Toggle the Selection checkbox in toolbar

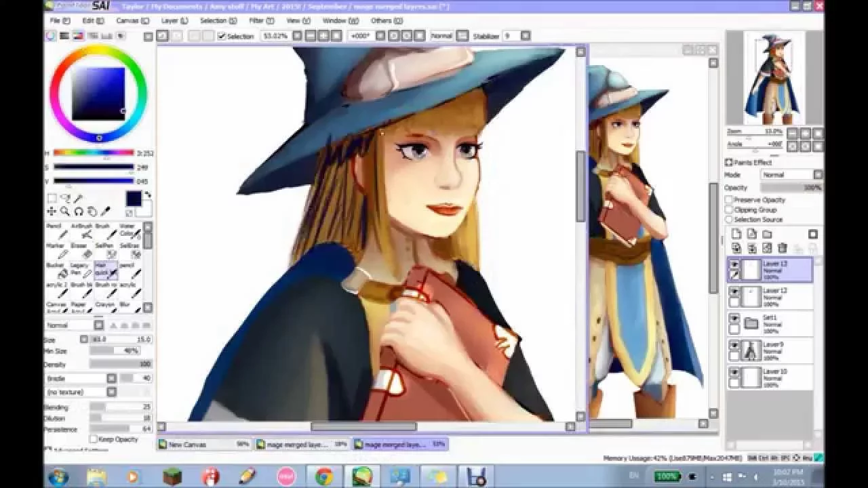pyautogui.click(x=221, y=36)
